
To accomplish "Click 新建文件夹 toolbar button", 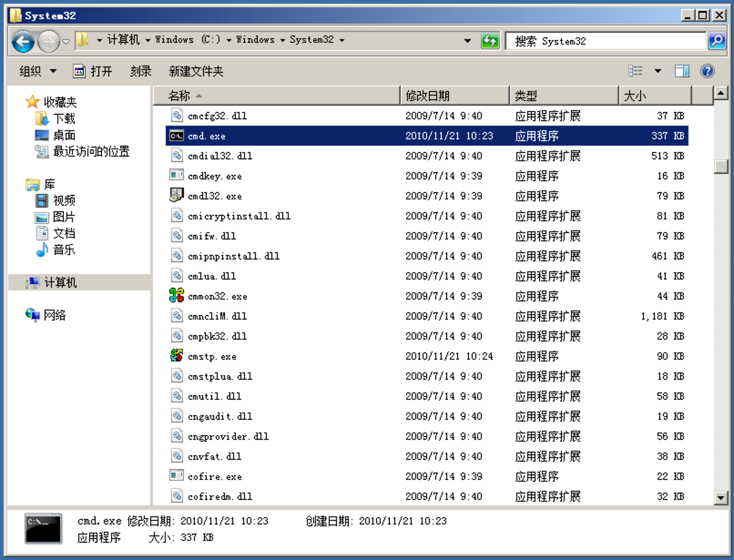I will [196, 71].
